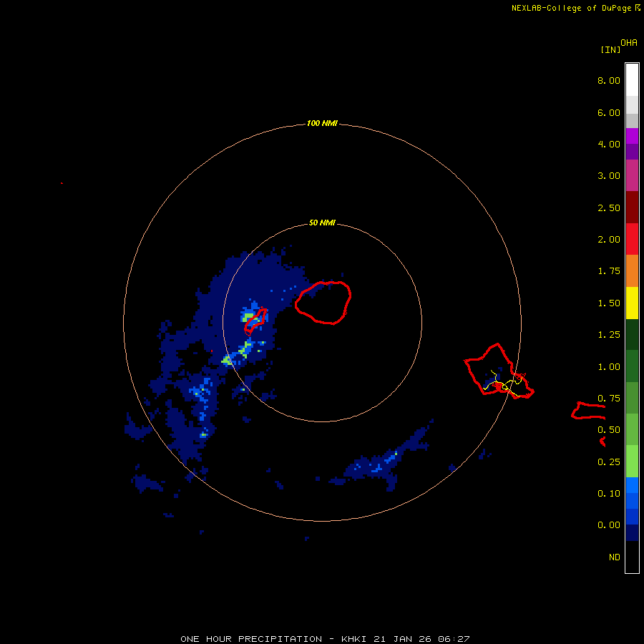This screenshot has width=644, height=644.
Task: Click the 6.00 legend value
Action: point(609,112)
